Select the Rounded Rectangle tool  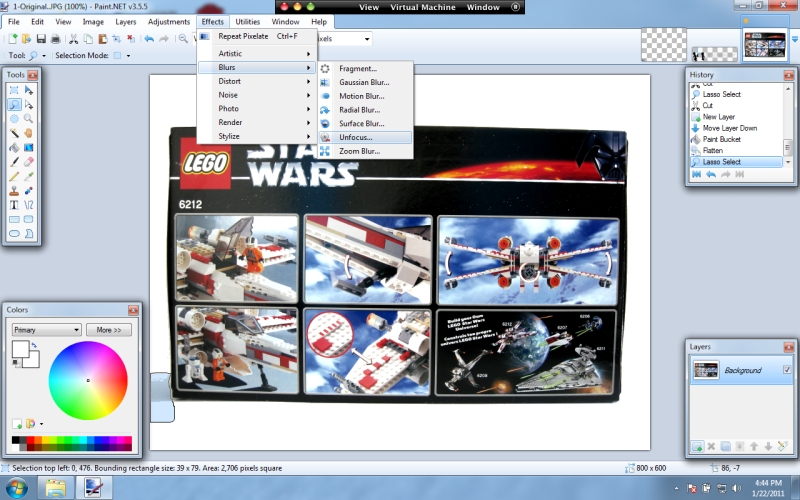[x=29, y=219]
